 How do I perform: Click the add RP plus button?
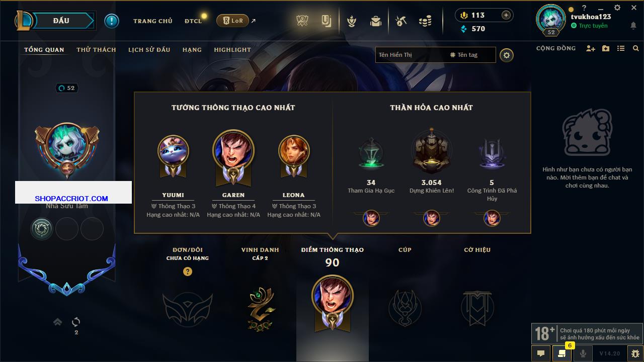click(506, 15)
